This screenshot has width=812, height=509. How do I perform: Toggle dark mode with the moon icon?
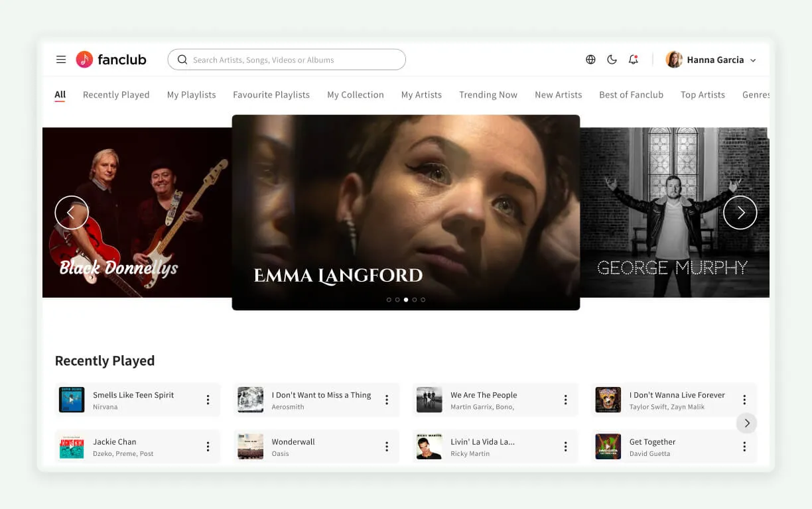click(x=612, y=59)
